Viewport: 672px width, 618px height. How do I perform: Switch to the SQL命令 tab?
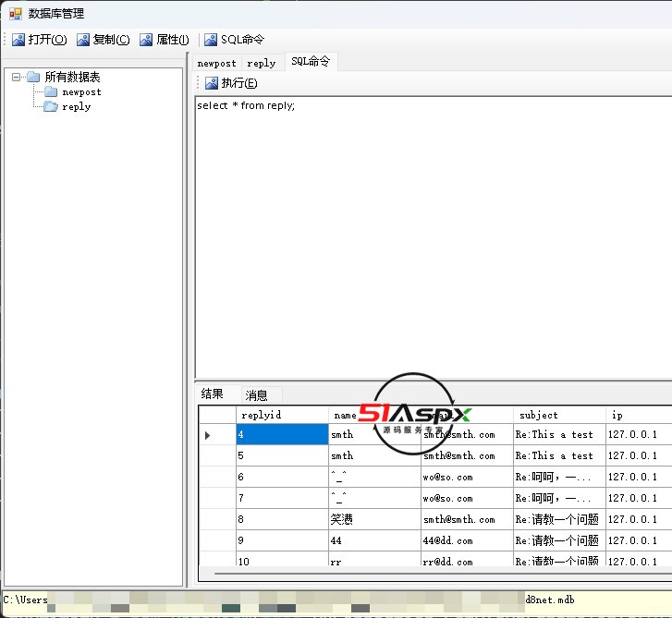click(x=311, y=62)
